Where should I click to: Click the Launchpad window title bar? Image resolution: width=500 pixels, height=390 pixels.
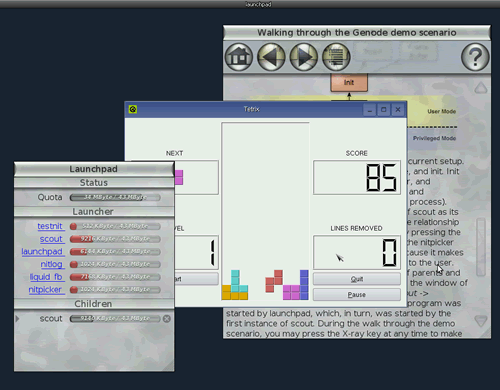tap(94, 169)
